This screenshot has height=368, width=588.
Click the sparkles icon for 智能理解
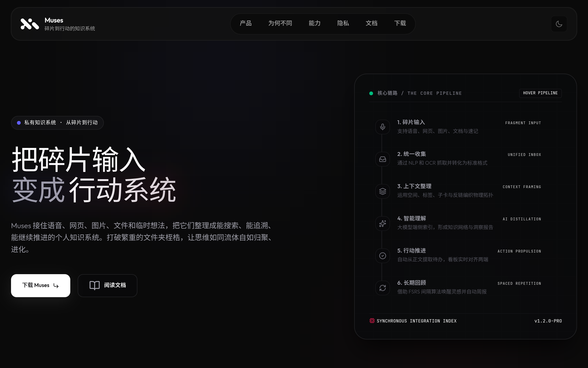382,223
